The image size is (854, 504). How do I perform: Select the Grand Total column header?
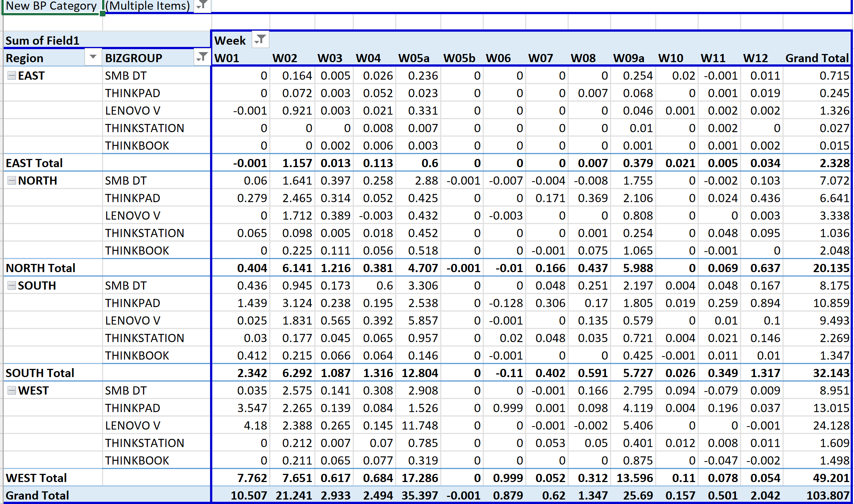click(x=816, y=58)
